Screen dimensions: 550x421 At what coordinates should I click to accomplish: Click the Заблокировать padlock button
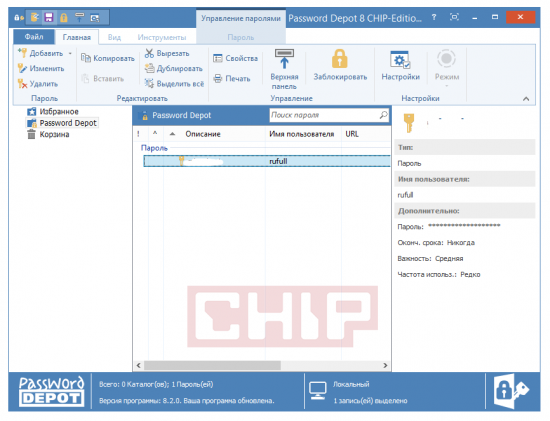340,65
